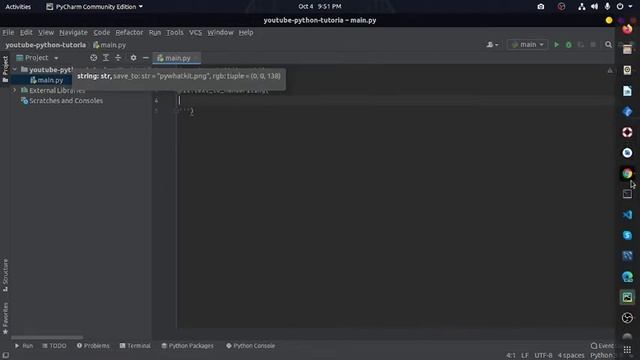Open the Run menu
The height and width of the screenshot is (360, 640).
(x=155, y=32)
